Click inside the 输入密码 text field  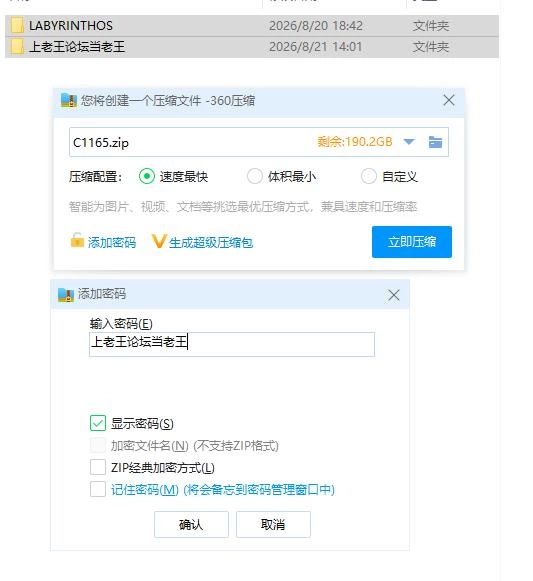pos(232,344)
